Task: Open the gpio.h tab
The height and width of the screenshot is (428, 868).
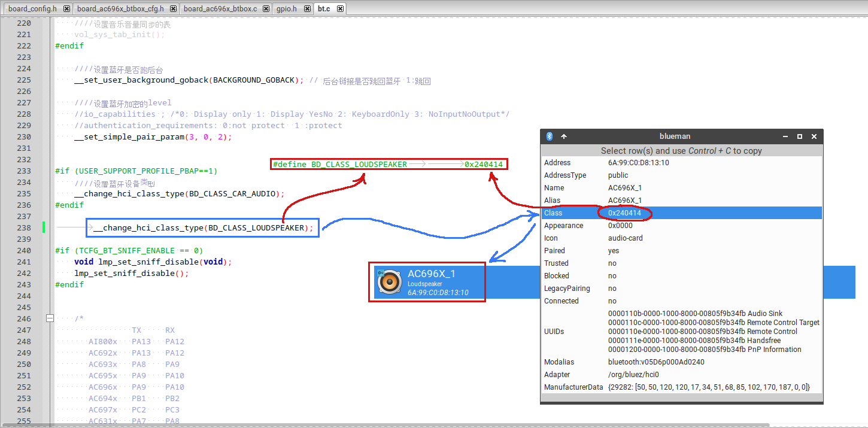Action: click(x=286, y=9)
